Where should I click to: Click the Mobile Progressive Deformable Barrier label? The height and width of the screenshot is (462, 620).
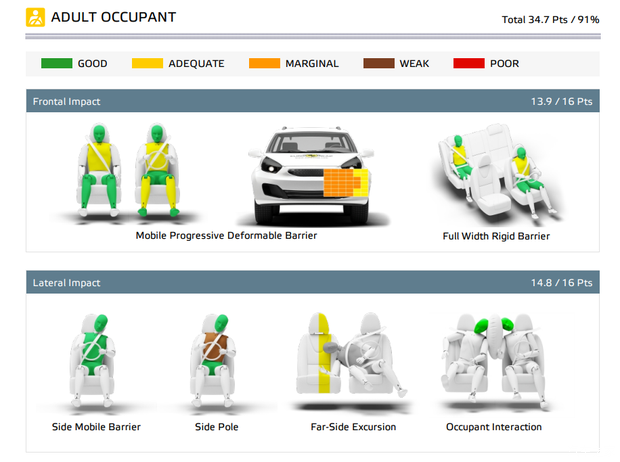pyautogui.click(x=225, y=237)
